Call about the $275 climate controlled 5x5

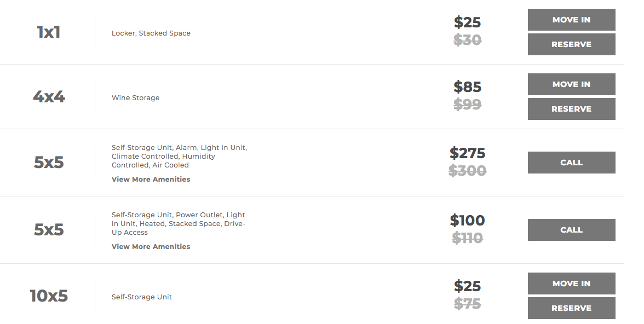[571, 163]
